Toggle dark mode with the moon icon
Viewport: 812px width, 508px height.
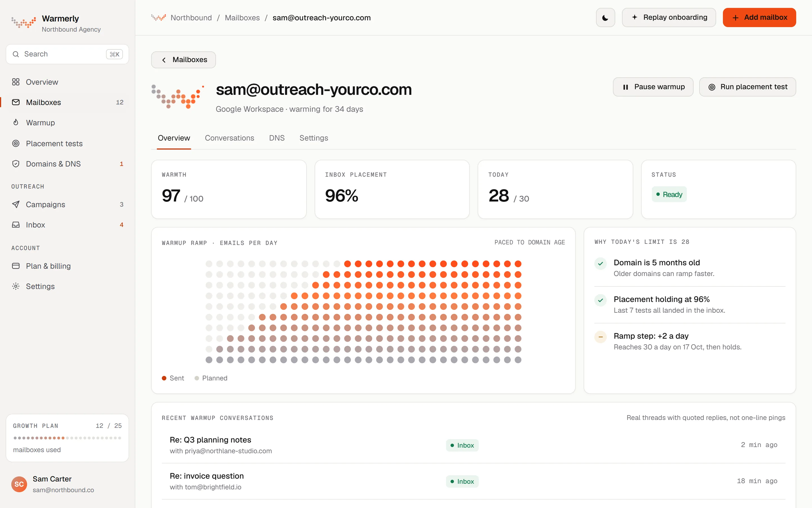605,17
